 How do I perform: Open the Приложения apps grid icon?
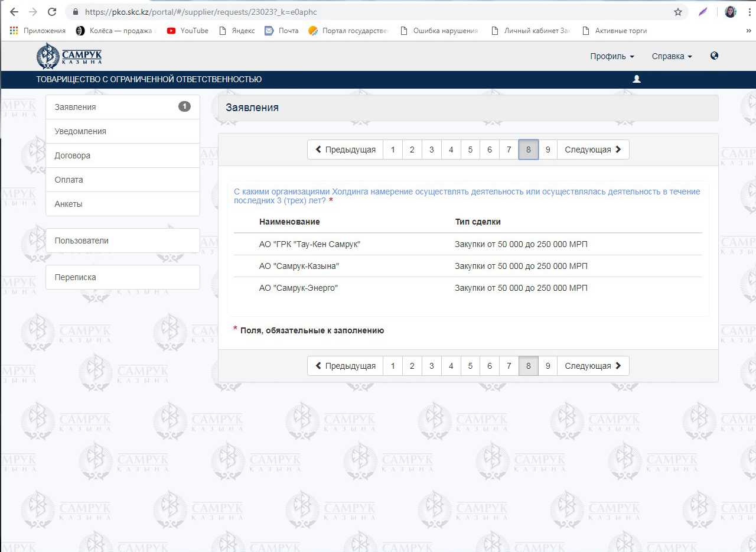click(x=14, y=31)
